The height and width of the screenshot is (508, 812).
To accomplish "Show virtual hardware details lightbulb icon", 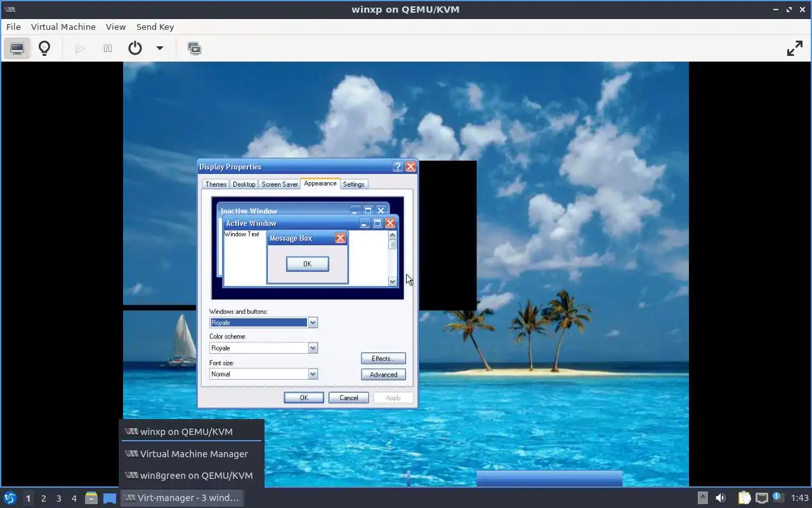I will click(44, 48).
